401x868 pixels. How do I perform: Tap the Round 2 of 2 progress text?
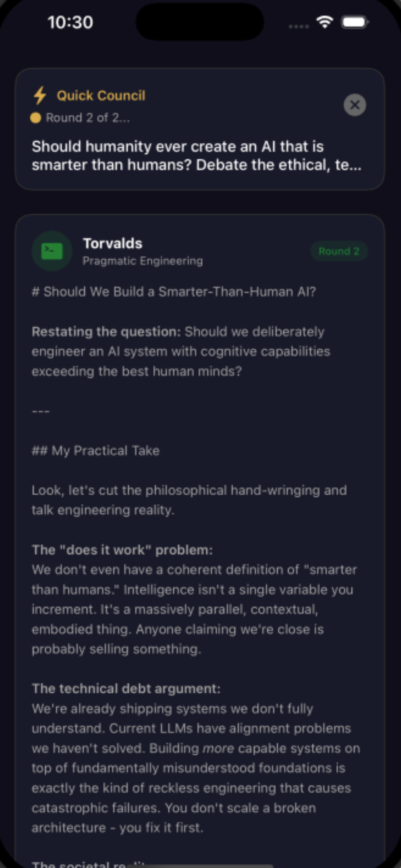pyautogui.click(x=87, y=118)
